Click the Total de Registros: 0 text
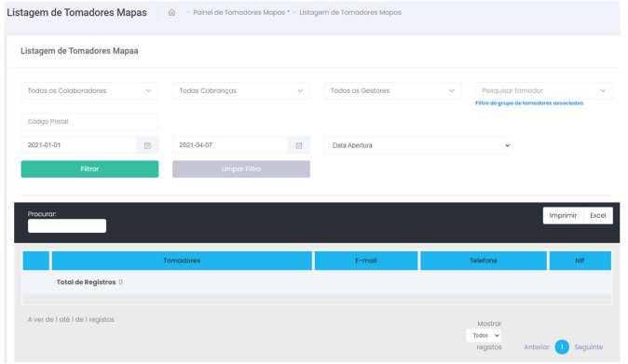Screen dimensions: 628x364 point(89,282)
